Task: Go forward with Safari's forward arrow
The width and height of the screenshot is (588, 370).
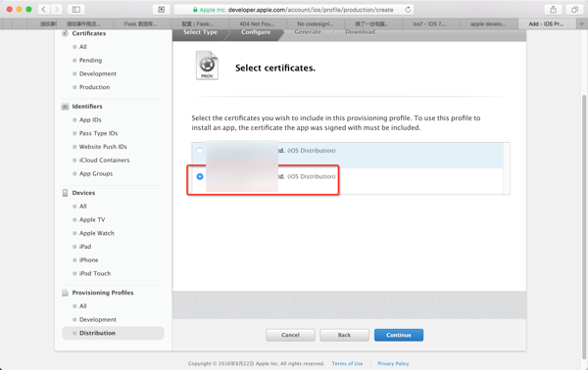Action: [57, 10]
